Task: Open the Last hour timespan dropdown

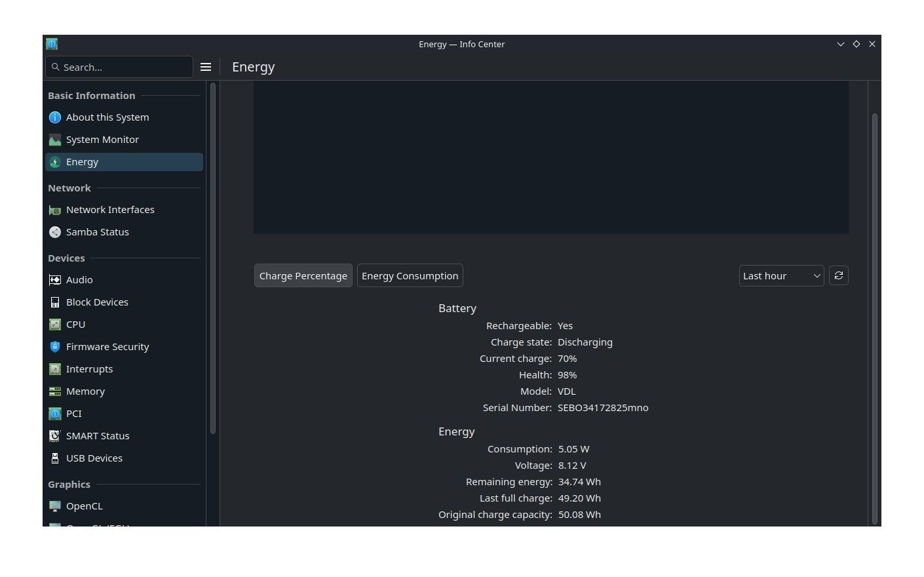Action: 781,276
